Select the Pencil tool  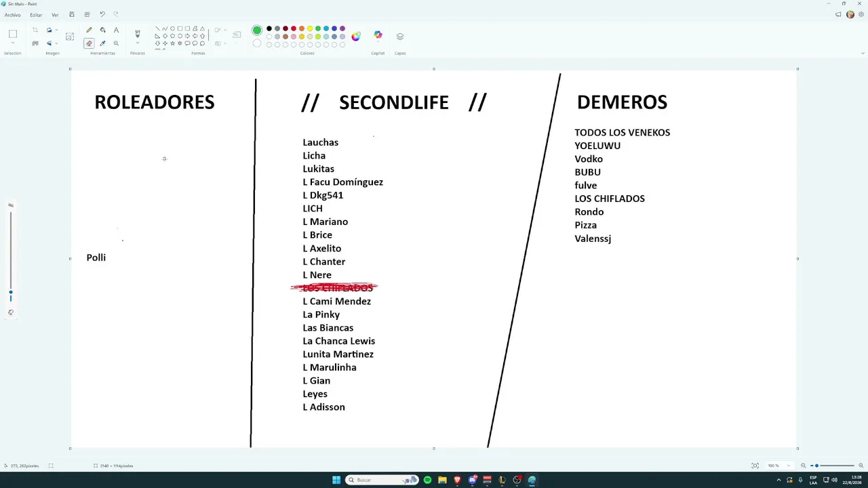point(89,30)
